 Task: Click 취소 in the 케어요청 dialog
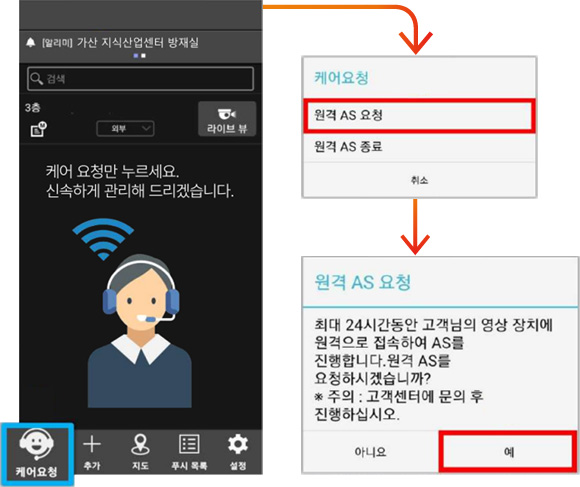(x=419, y=180)
